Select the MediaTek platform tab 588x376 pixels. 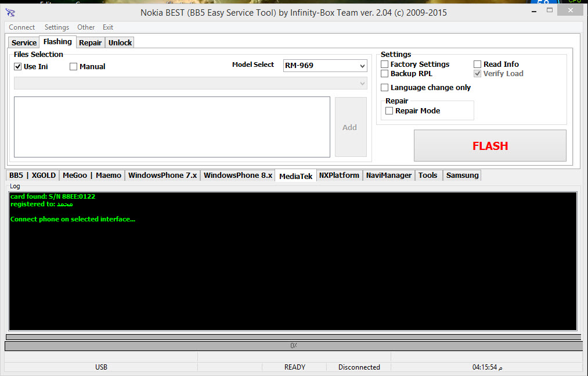(x=296, y=176)
